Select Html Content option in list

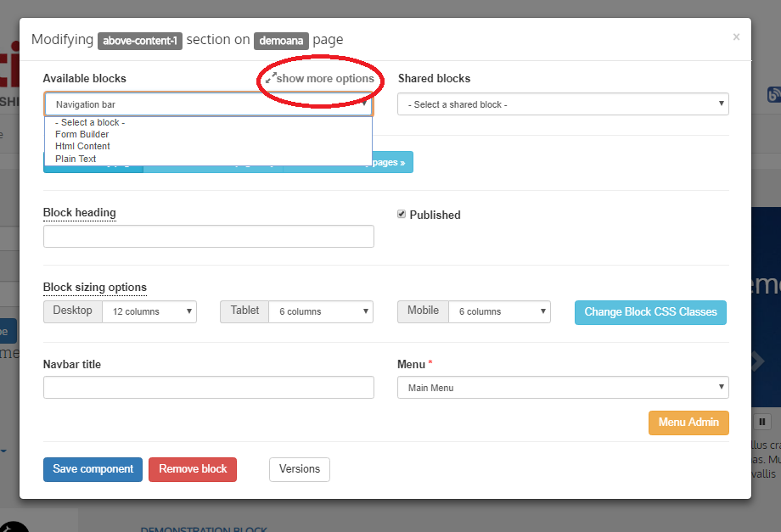[x=82, y=146]
